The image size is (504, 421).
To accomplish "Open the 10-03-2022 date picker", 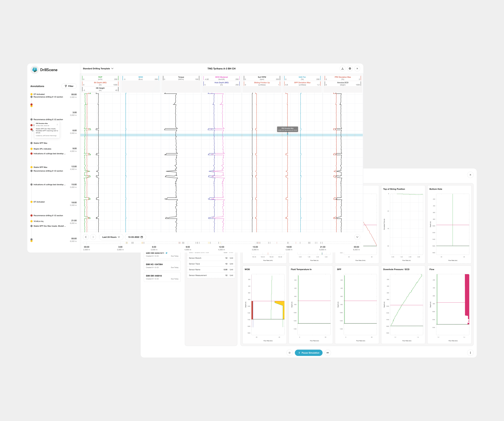I will (135, 237).
